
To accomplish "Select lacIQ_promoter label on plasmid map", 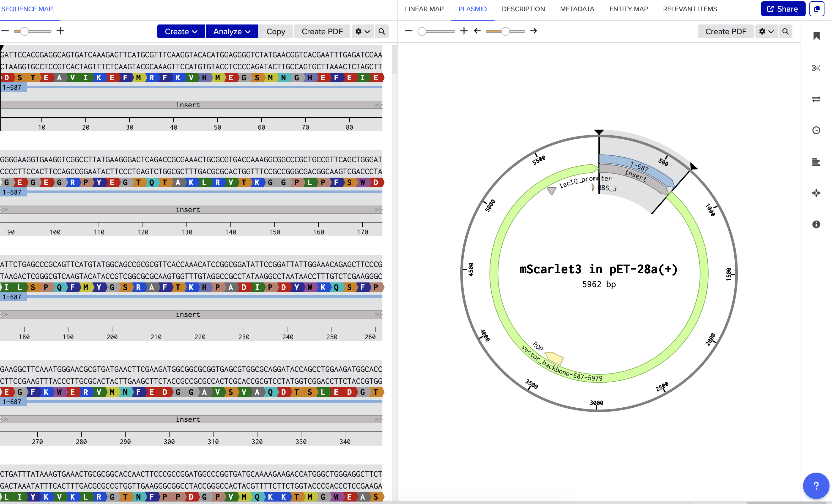I will [x=585, y=181].
